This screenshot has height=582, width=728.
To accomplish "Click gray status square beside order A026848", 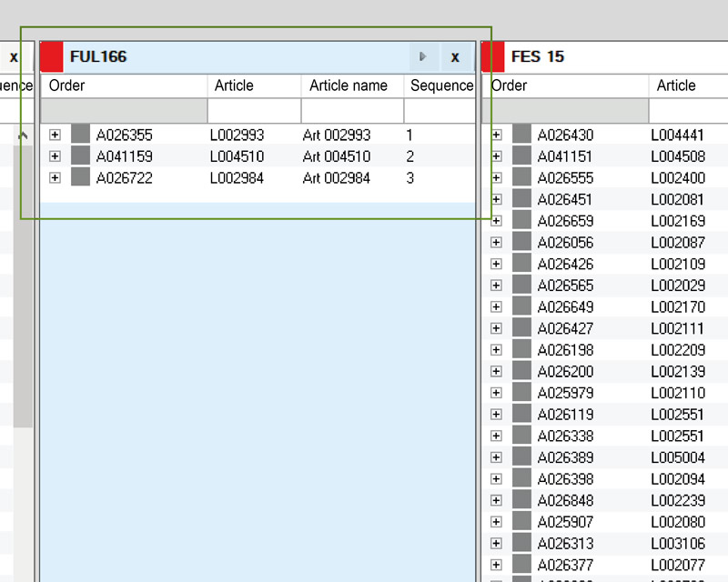I will tap(521, 499).
